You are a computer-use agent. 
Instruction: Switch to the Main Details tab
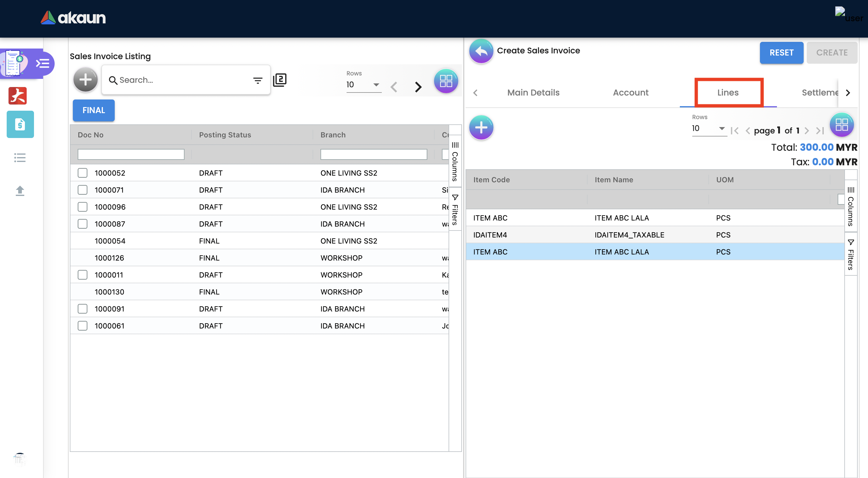click(533, 92)
